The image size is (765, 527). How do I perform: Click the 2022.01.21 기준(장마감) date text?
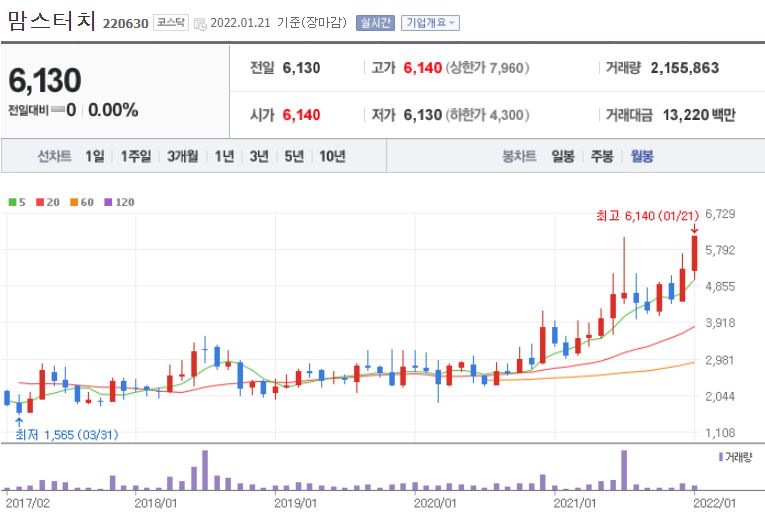pos(279,23)
